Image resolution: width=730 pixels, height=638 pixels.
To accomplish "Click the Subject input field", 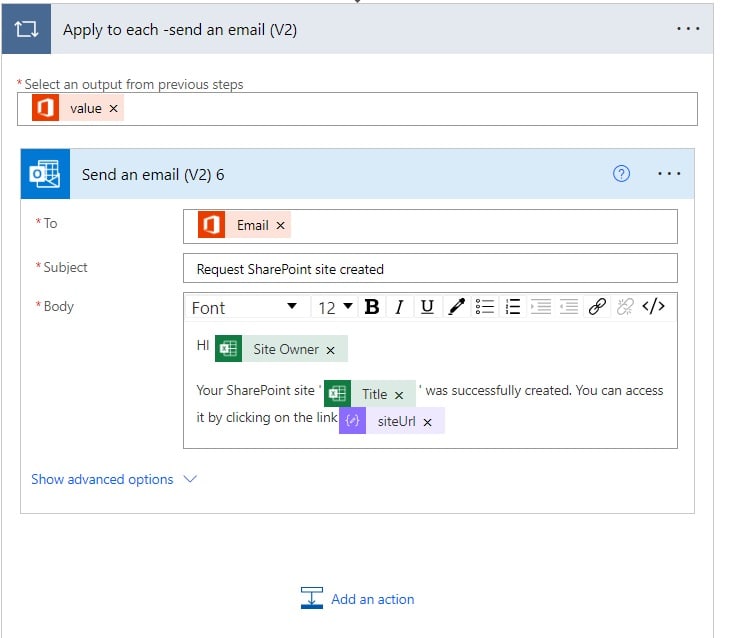I will (x=430, y=268).
